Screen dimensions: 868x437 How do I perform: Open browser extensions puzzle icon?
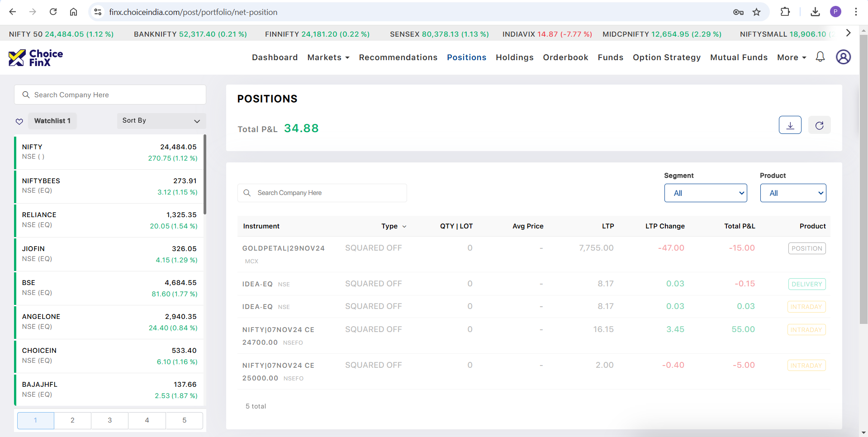785,12
